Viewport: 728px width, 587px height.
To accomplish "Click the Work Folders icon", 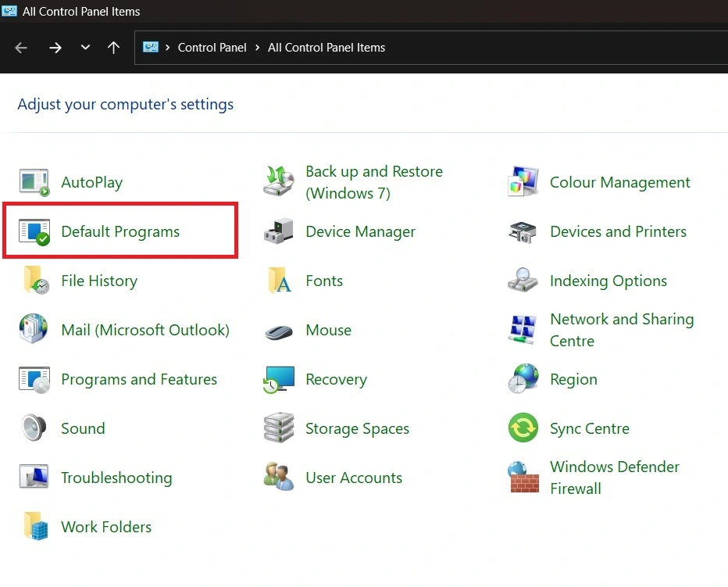I will coord(36,526).
